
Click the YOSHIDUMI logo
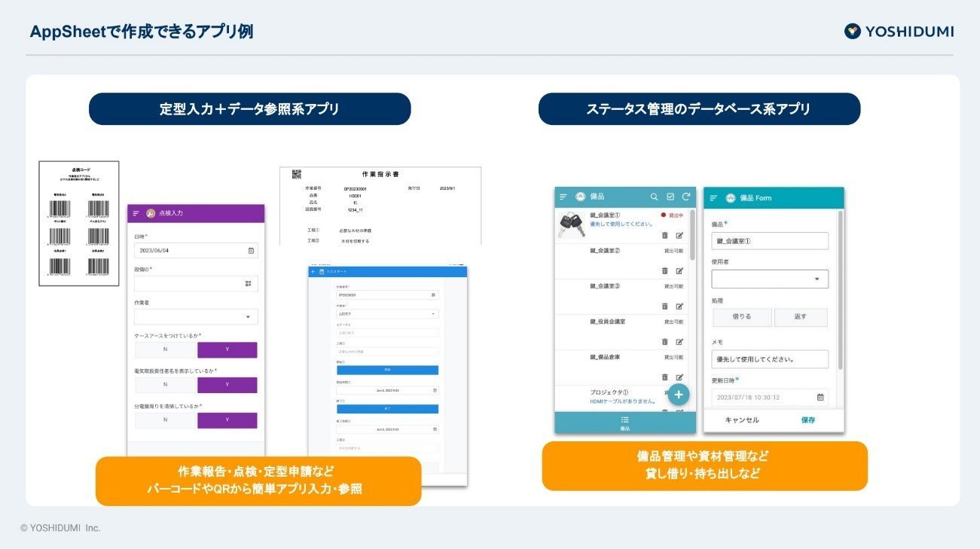point(899,31)
